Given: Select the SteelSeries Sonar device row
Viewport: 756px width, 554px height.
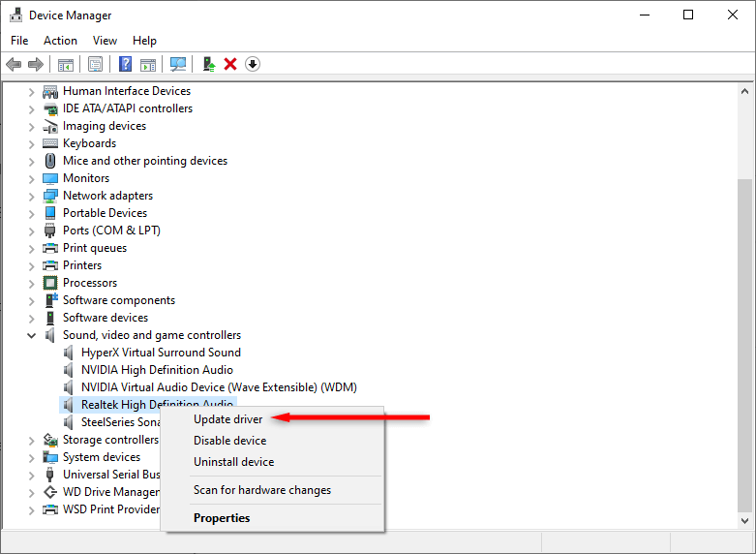Looking at the screenshot, I should coord(121,422).
